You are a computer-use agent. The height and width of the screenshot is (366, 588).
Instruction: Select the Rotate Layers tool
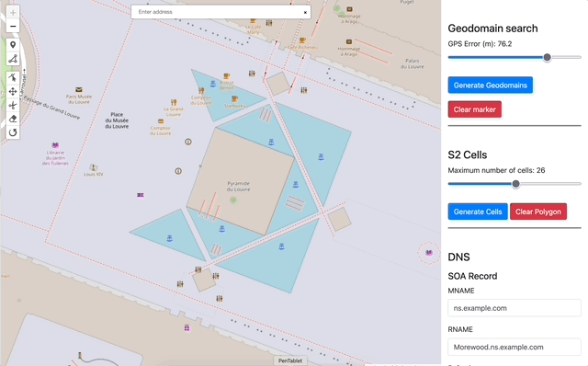(13, 132)
